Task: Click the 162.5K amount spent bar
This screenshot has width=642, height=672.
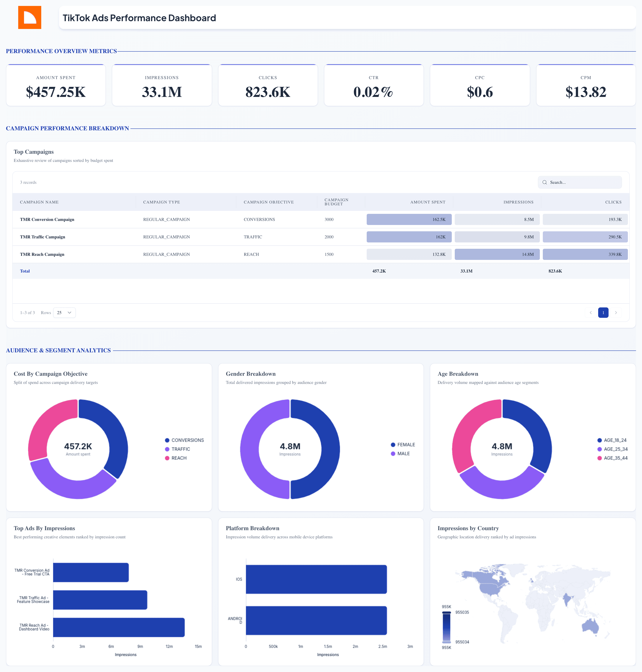Action: pos(409,220)
